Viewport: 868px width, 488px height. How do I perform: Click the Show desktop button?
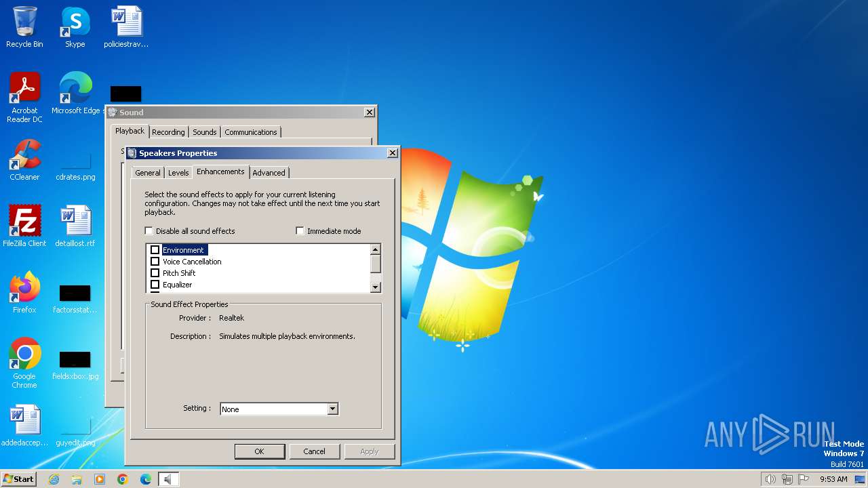click(x=860, y=479)
